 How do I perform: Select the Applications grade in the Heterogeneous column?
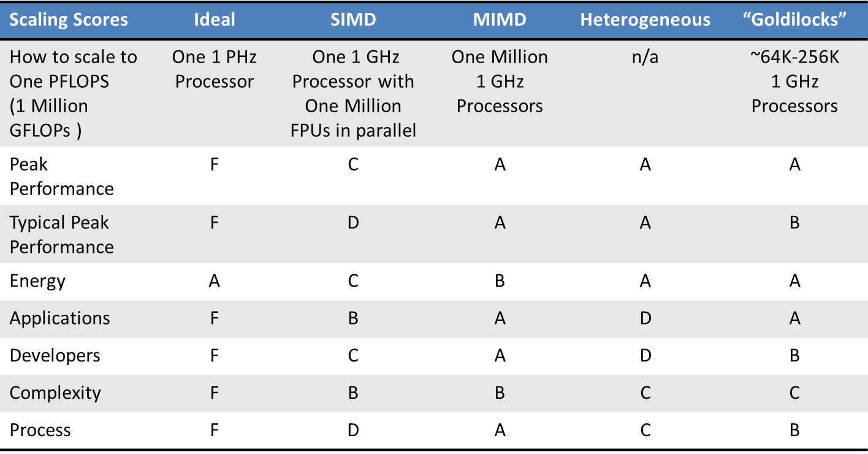645,318
